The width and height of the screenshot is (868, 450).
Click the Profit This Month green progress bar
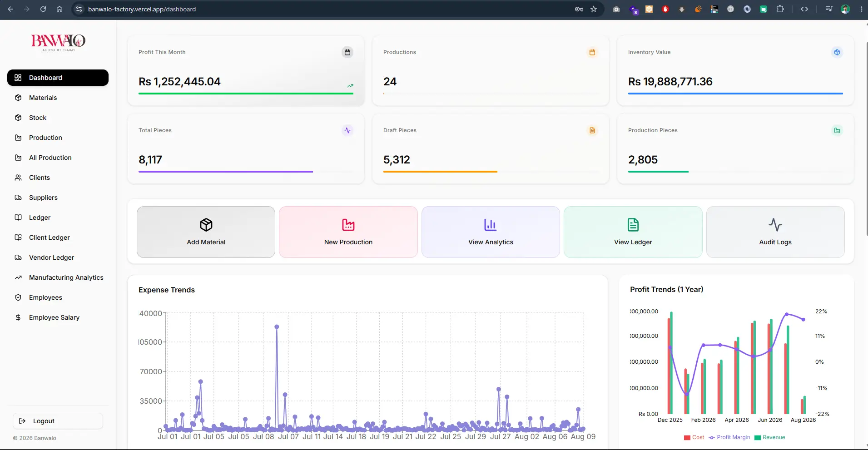tap(246, 94)
